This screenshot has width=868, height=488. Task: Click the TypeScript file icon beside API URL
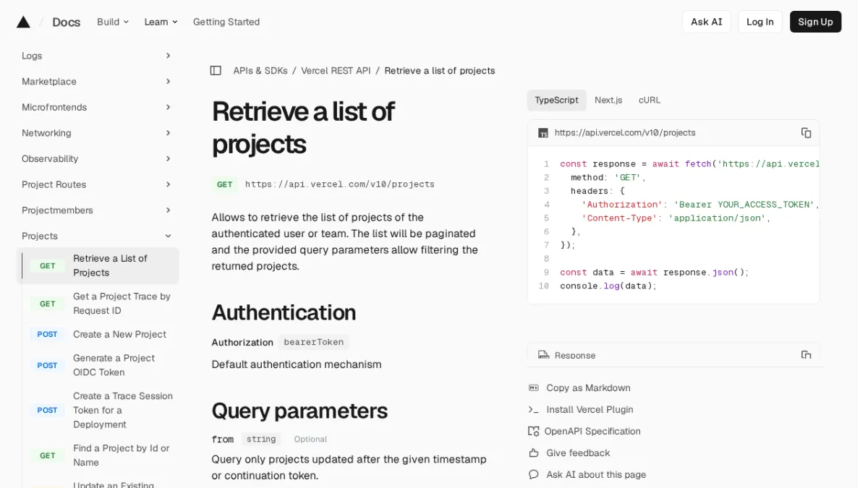pyautogui.click(x=543, y=133)
